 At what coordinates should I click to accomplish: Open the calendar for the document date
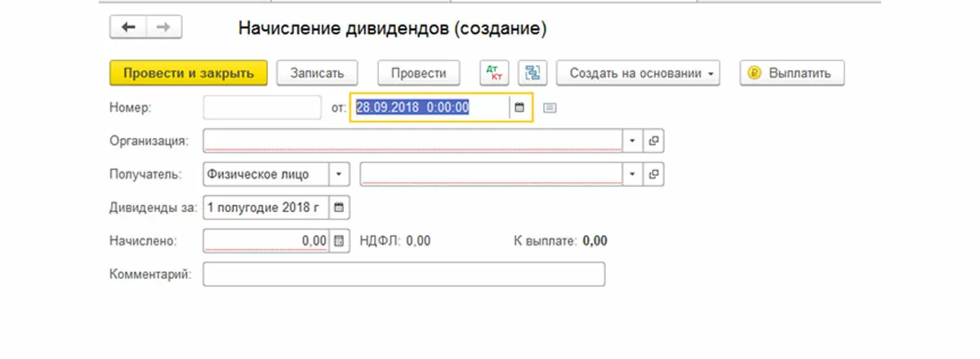pos(518,107)
